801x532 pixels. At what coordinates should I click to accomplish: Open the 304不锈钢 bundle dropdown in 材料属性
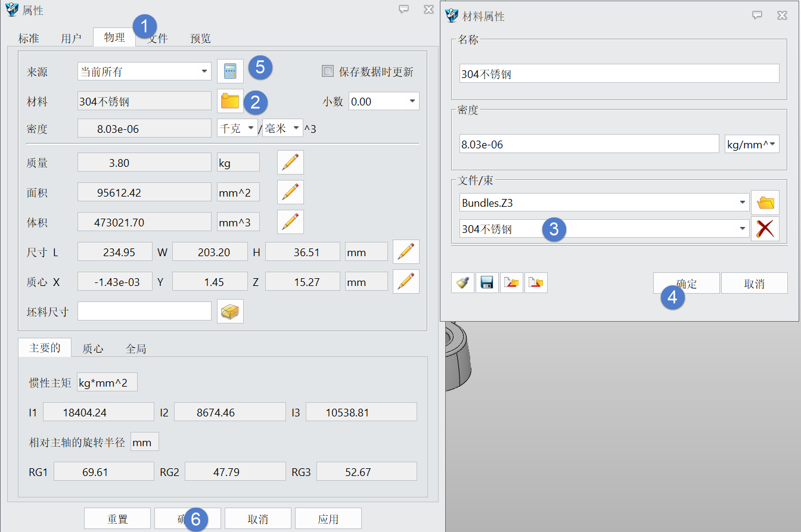604,228
